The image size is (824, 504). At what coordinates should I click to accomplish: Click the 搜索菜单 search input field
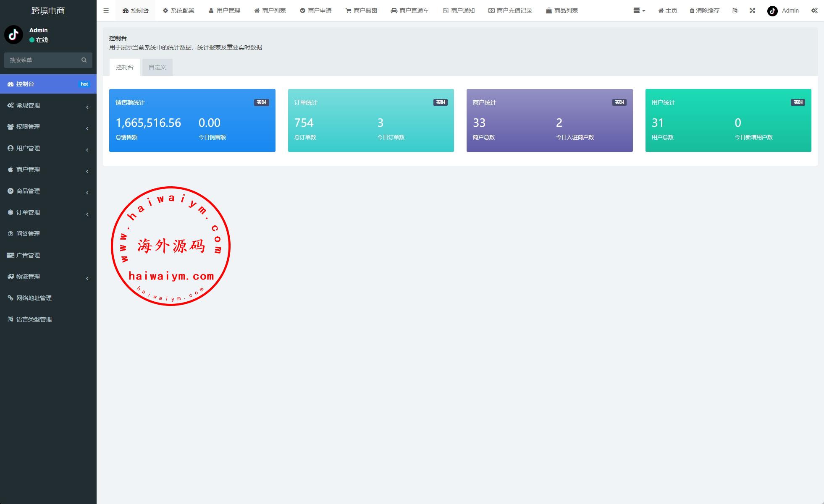click(x=42, y=60)
